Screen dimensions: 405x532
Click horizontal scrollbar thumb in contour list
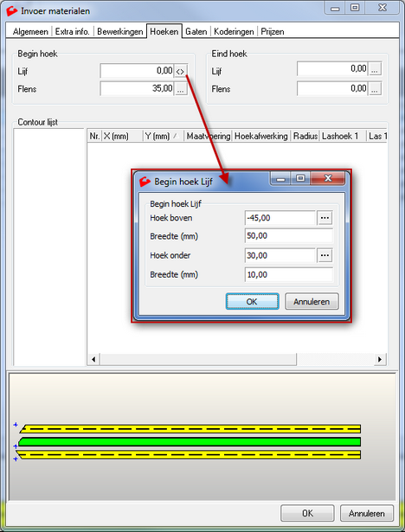pyautogui.click(x=198, y=359)
